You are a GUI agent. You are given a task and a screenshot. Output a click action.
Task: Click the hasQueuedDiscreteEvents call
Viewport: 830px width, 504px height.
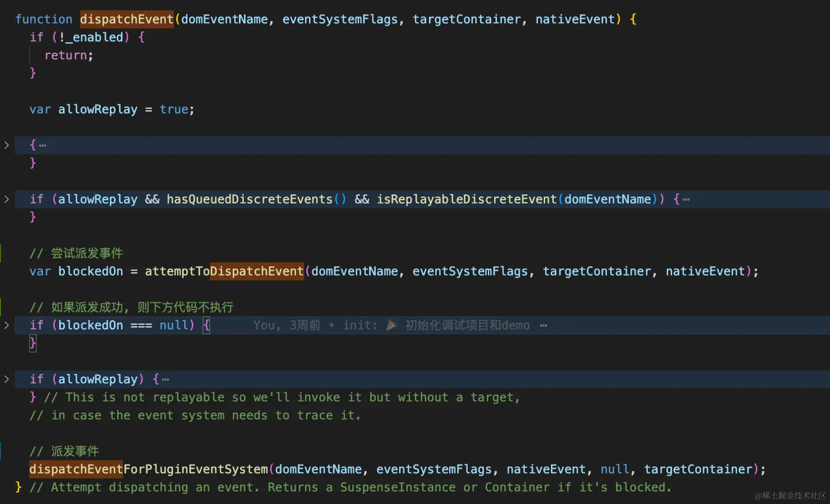point(250,199)
